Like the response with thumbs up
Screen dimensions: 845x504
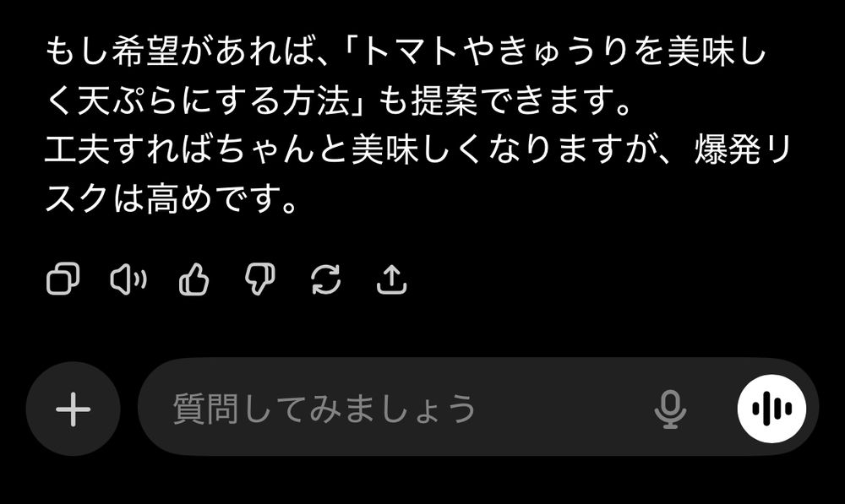pos(194,279)
